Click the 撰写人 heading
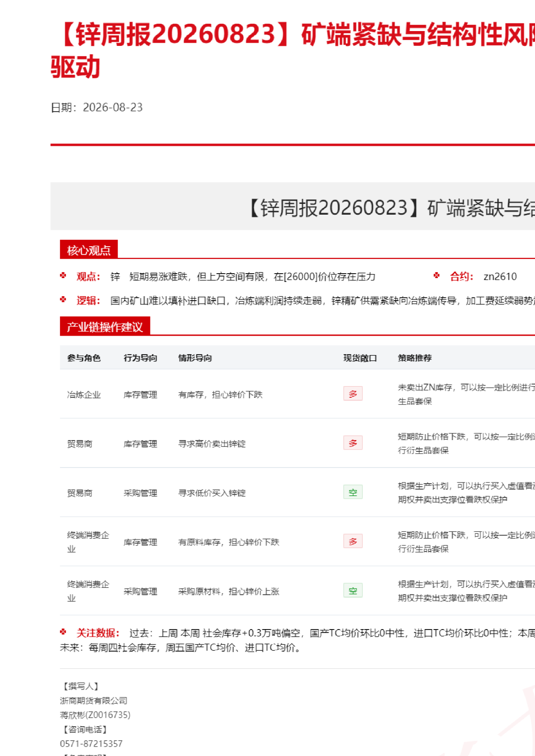The height and width of the screenshot is (756, 535). 81,686
